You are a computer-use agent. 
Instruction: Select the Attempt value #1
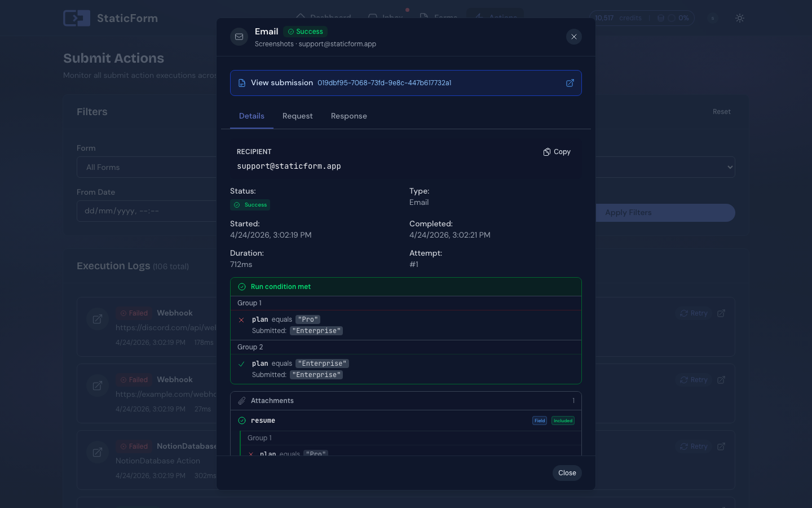[414, 264]
